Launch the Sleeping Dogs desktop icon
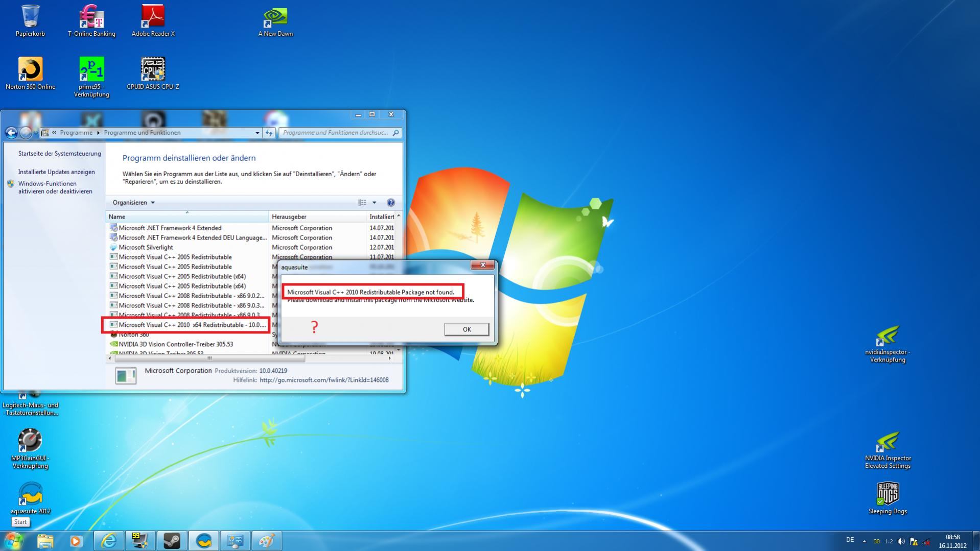 (x=888, y=498)
